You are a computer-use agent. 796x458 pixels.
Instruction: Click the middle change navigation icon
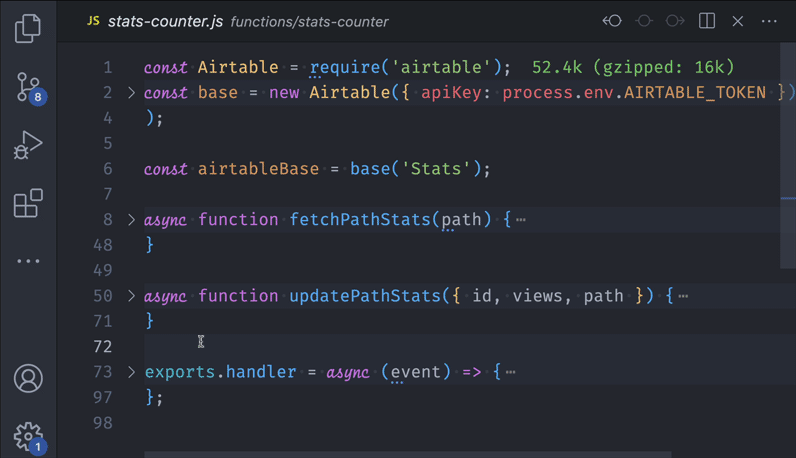(644, 21)
